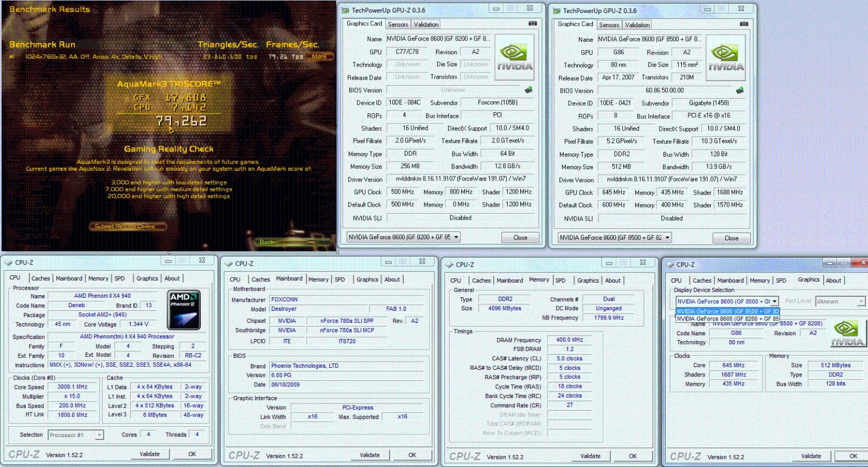868x467 pixels.
Task: Click title bar icon of CPU-Z Mainboard window
Action: [x=228, y=264]
